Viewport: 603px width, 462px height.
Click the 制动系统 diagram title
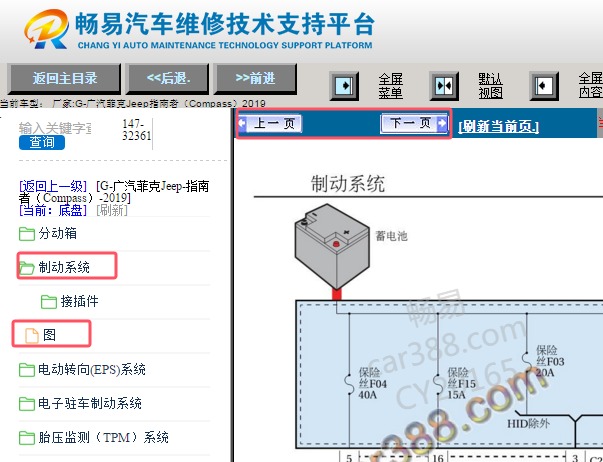[x=348, y=183]
